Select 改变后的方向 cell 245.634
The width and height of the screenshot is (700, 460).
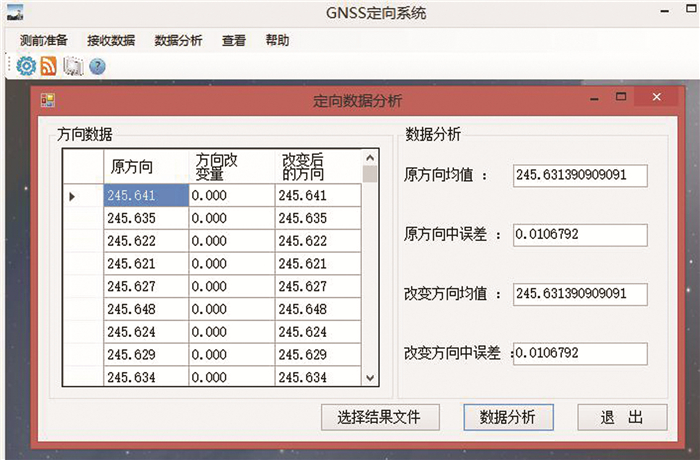(318, 376)
